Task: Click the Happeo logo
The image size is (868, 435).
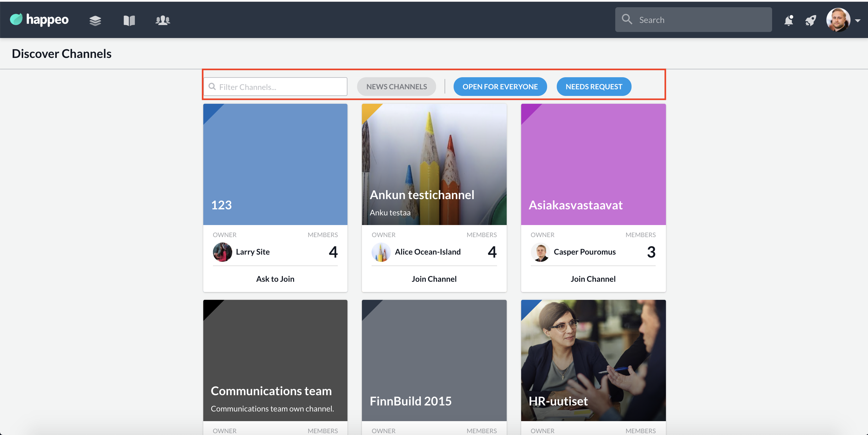Action: 39,20
